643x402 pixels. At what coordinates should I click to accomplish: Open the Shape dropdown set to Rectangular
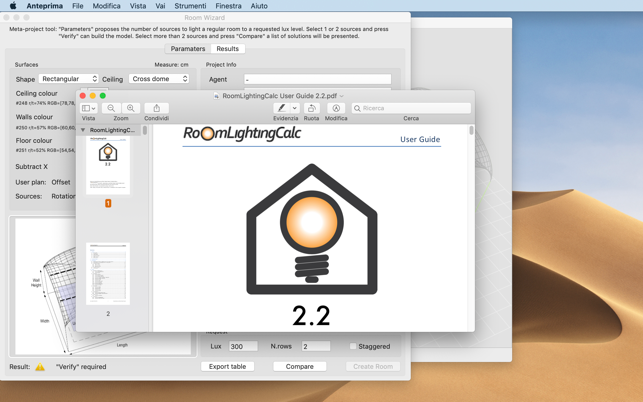(x=68, y=78)
